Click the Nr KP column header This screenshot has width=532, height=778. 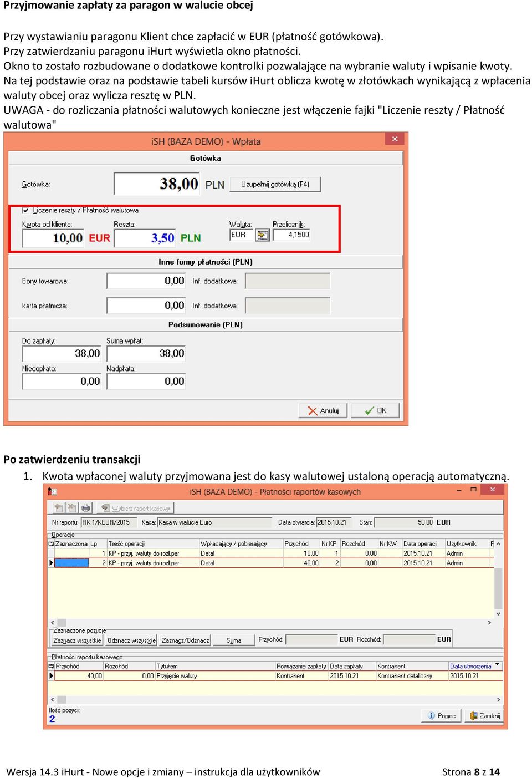click(x=330, y=544)
